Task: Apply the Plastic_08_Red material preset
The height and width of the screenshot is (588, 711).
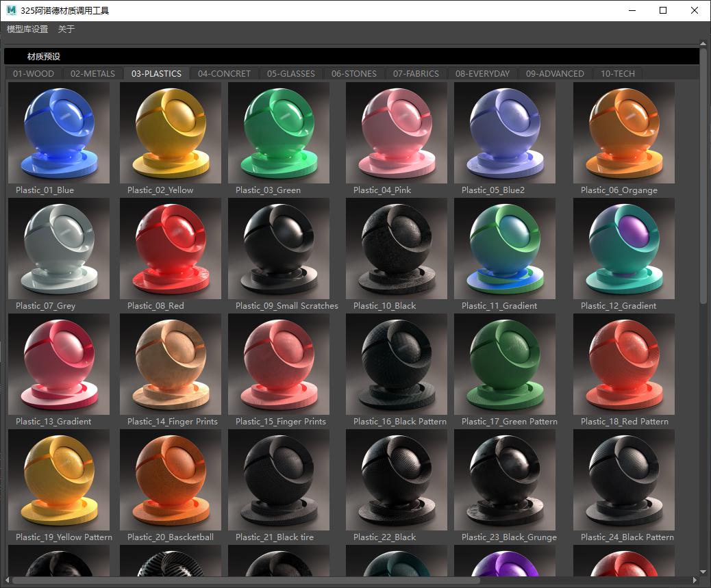Action: point(171,248)
